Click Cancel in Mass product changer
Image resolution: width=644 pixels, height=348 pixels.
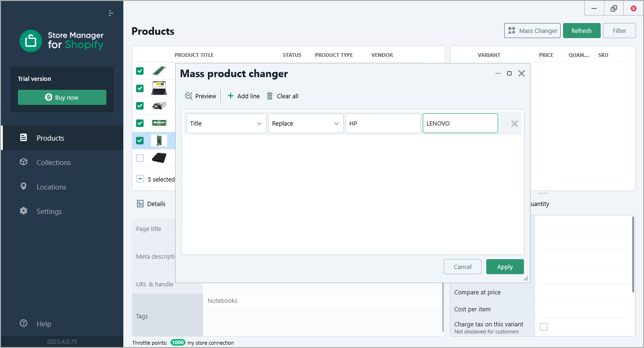463,267
